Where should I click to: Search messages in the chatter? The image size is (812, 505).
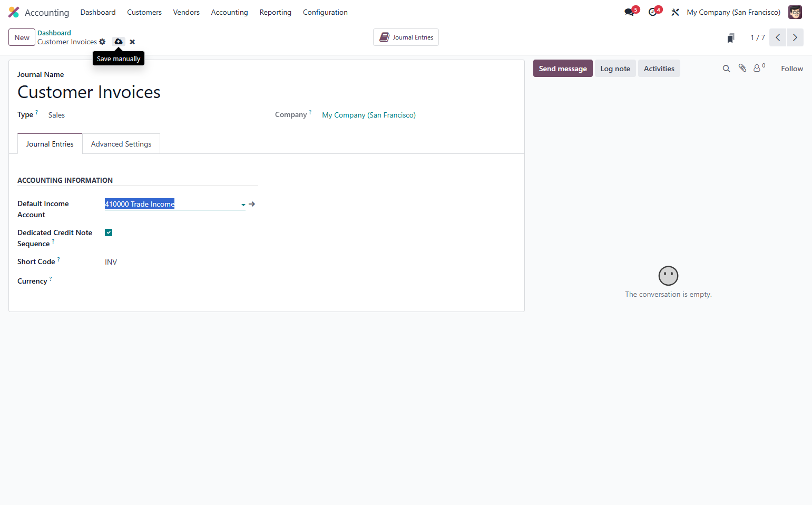[x=726, y=69]
